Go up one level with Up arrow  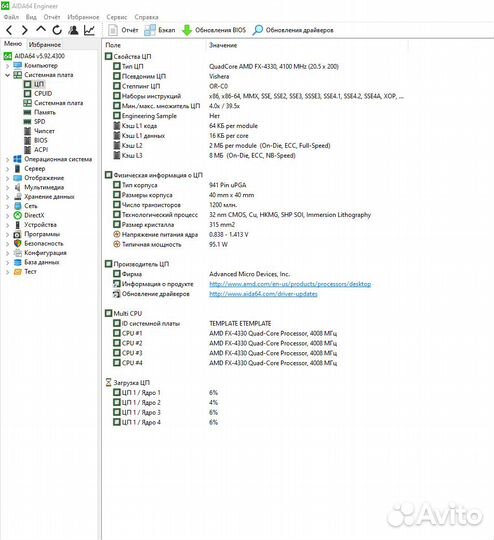(x=41, y=30)
